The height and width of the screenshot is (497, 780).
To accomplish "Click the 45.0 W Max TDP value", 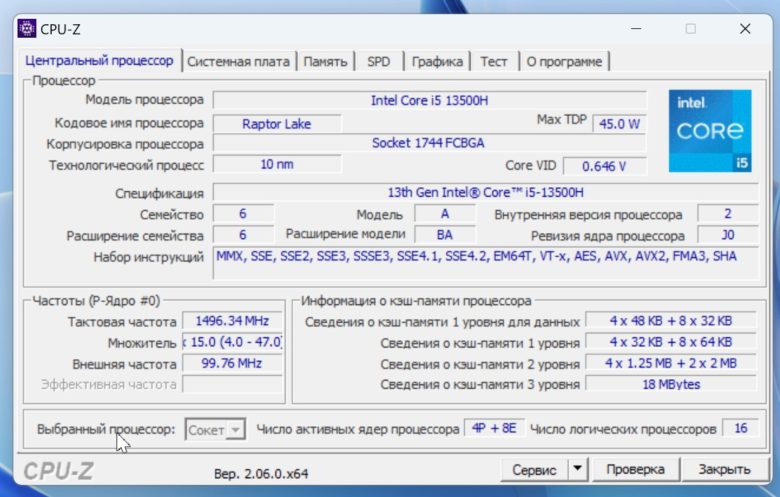I will [x=619, y=123].
